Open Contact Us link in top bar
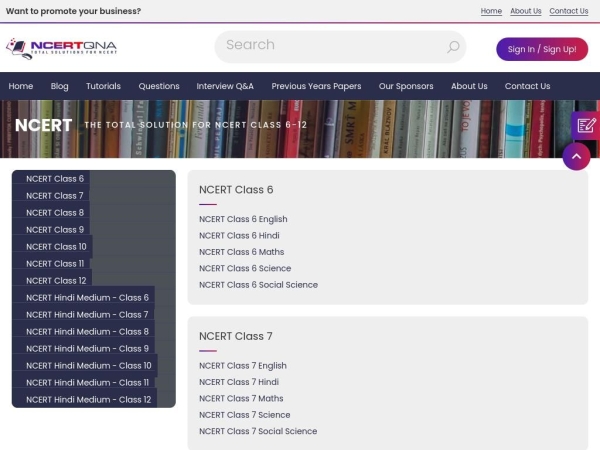The width and height of the screenshot is (600, 450). (x=569, y=11)
